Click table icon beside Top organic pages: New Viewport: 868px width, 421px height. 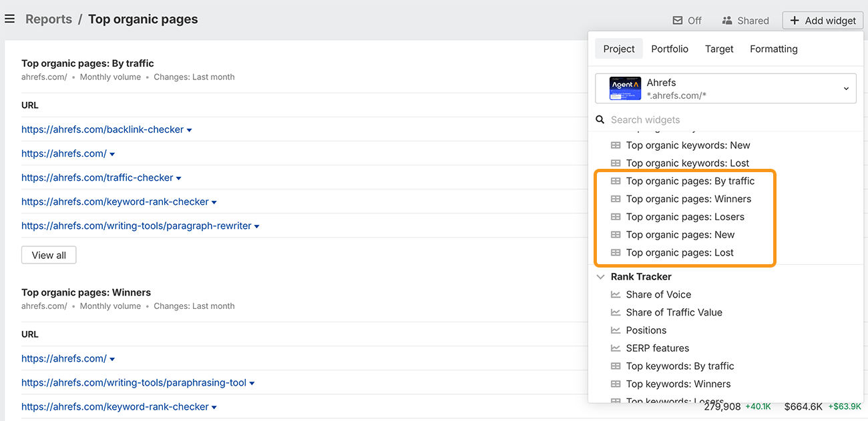[616, 235]
